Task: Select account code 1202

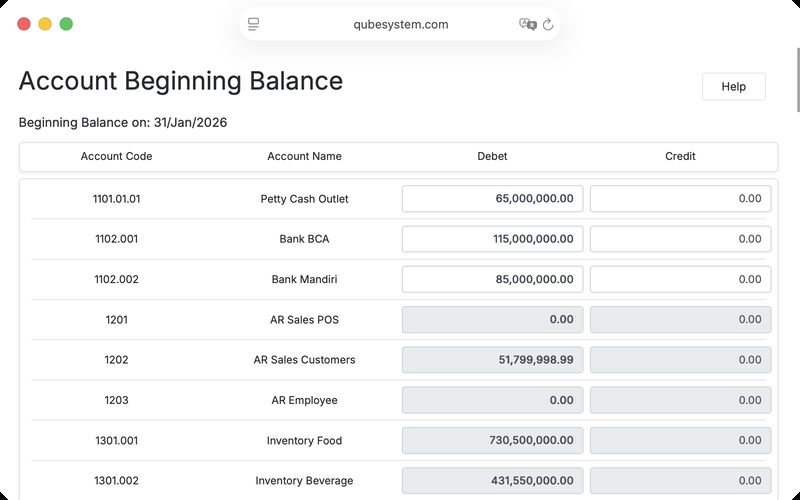Action: pyautogui.click(x=116, y=360)
